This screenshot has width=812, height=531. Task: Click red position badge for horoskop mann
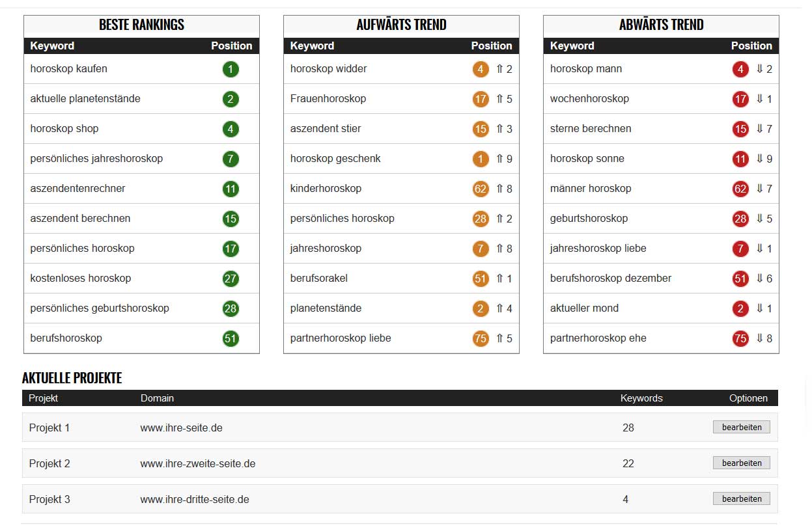(x=740, y=69)
